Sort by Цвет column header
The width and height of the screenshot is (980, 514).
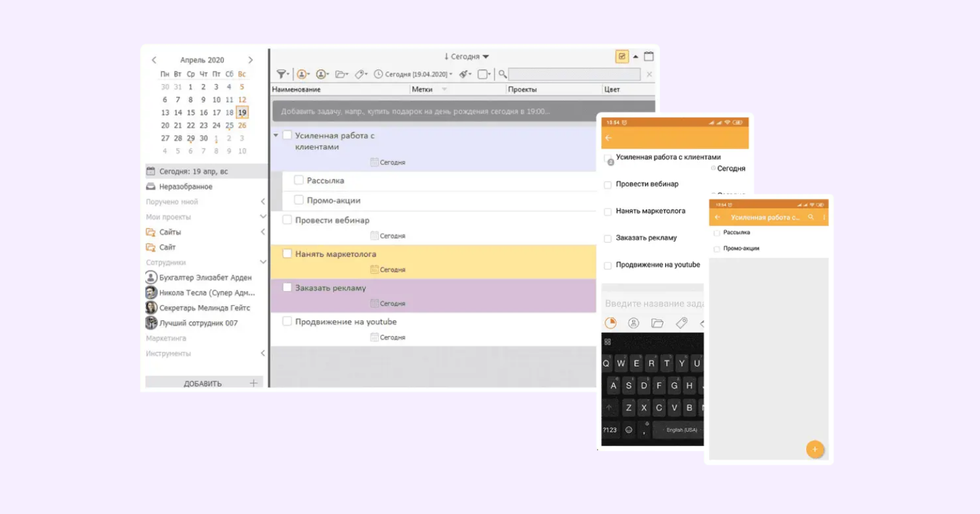(x=612, y=90)
